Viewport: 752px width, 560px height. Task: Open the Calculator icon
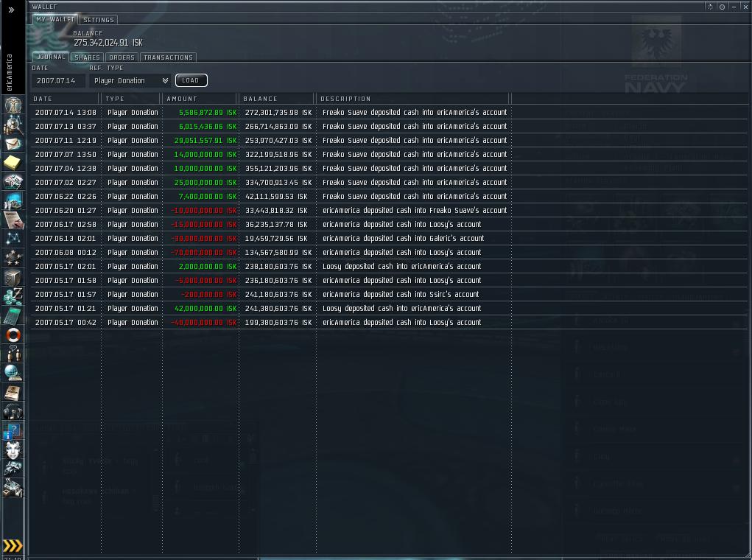click(13, 316)
